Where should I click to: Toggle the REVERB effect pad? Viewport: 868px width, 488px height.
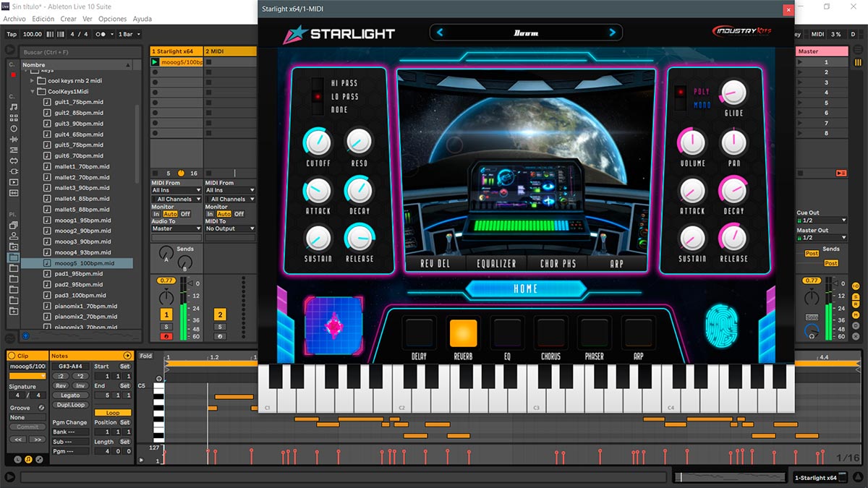click(x=464, y=333)
